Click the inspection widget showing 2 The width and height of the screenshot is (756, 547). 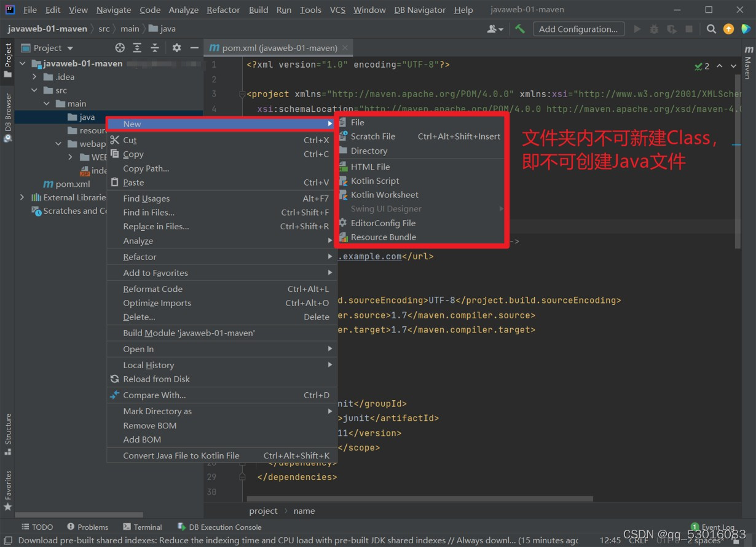[702, 66]
